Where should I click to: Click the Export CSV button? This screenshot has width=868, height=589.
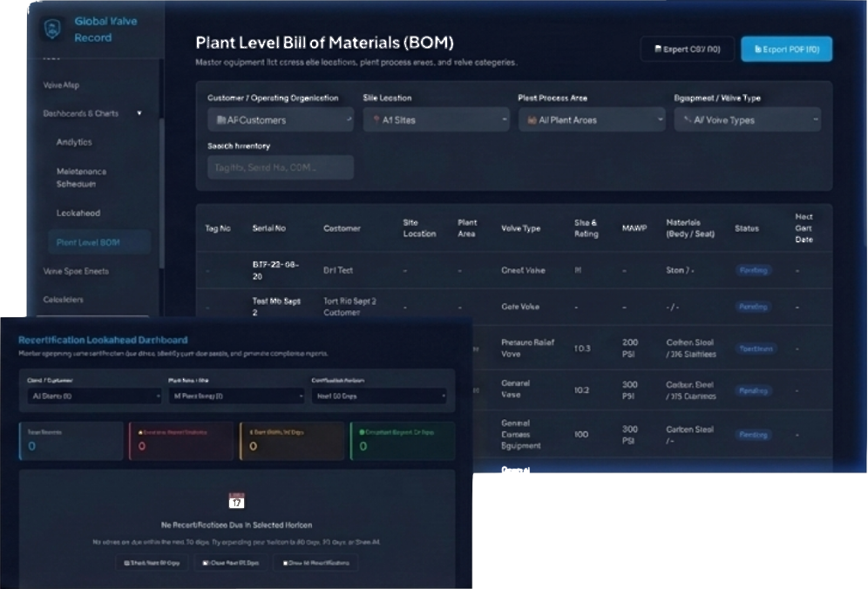point(688,50)
